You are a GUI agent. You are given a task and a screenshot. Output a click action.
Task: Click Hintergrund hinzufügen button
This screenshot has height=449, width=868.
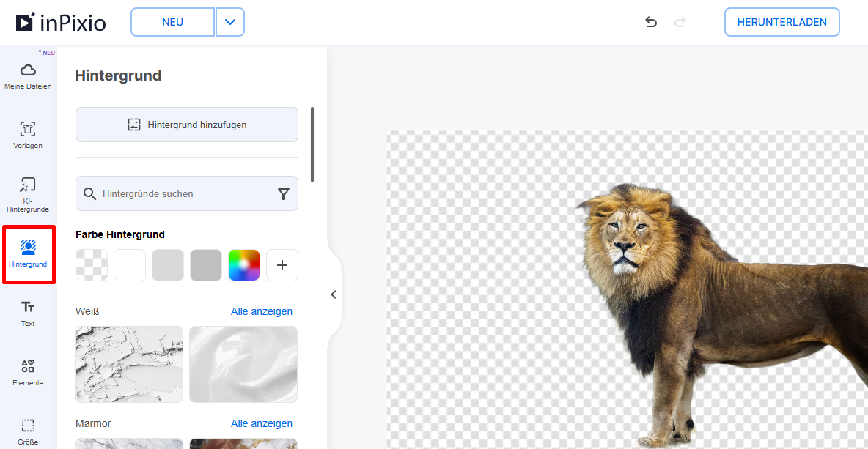187,125
